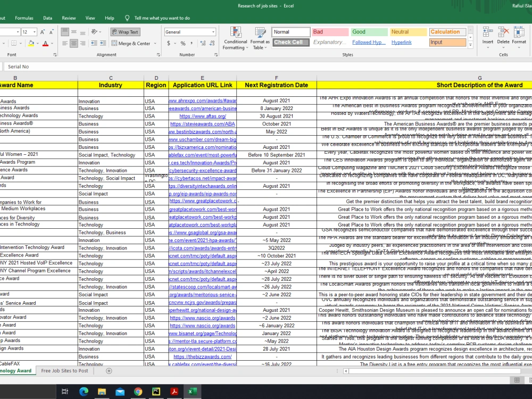532x399 pixels.
Task: Apply bottom vertical alignment
Action: pyautogui.click(x=82, y=32)
